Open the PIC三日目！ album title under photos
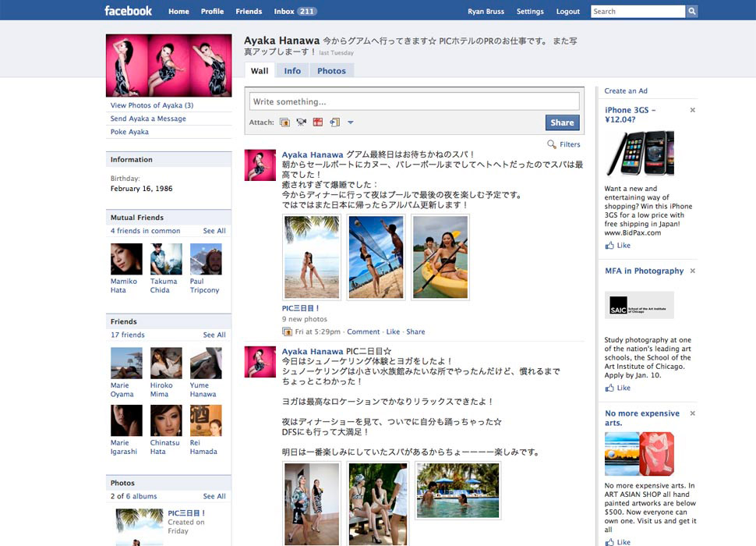This screenshot has width=756, height=546. pyautogui.click(x=187, y=513)
